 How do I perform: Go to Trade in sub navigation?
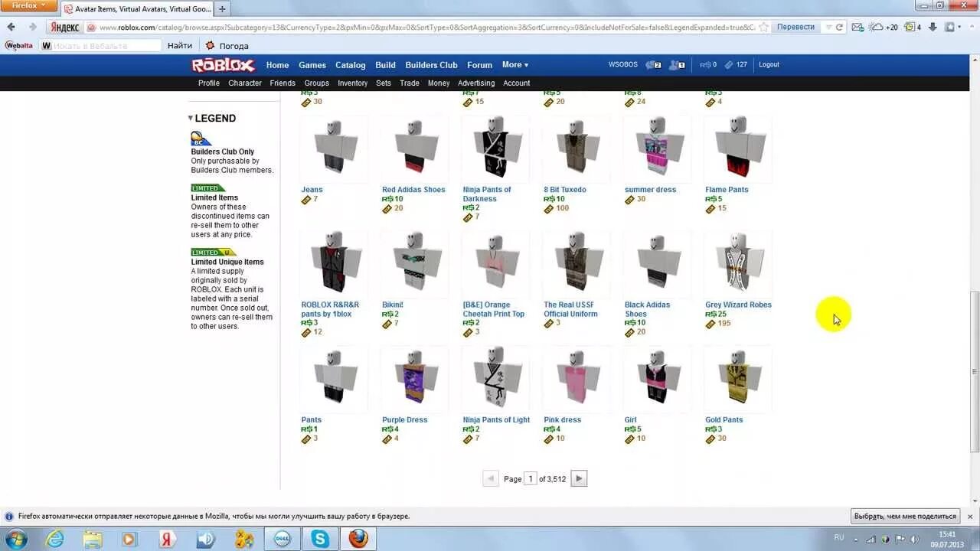(410, 83)
